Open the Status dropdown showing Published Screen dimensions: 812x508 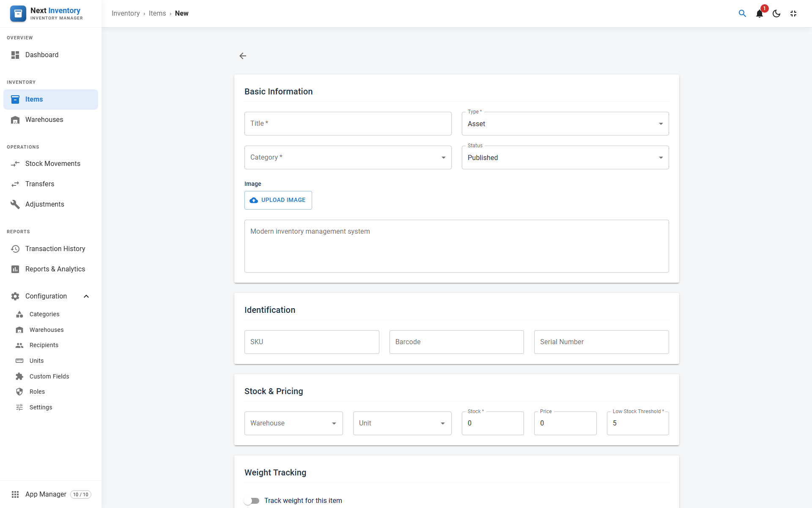point(565,157)
